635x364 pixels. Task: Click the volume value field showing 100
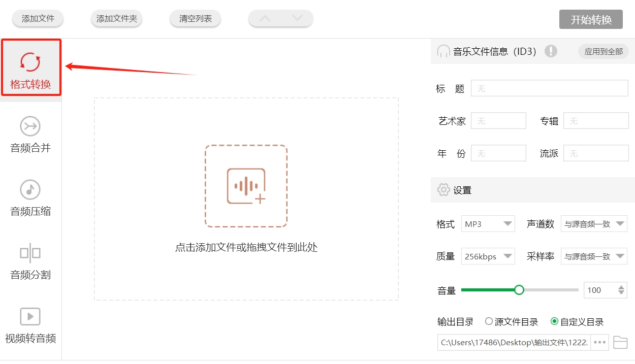(599, 290)
